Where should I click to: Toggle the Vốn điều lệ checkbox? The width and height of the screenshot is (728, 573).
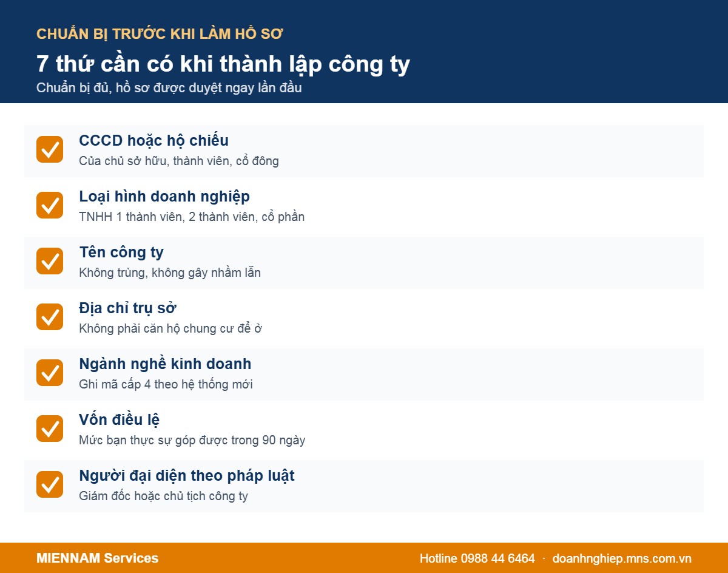tap(50, 429)
